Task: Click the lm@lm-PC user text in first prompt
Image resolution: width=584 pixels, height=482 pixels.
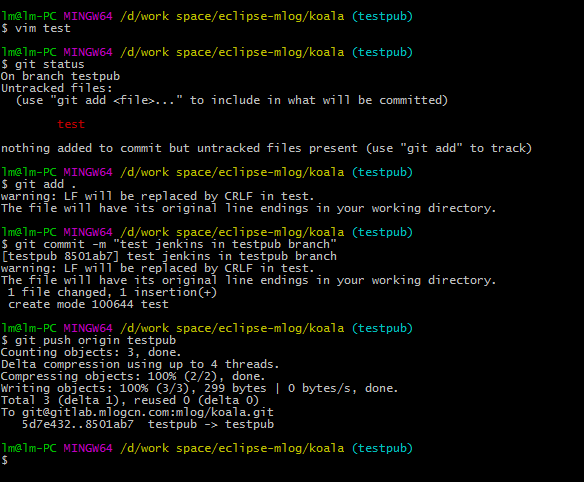Action: [x=29, y=16]
